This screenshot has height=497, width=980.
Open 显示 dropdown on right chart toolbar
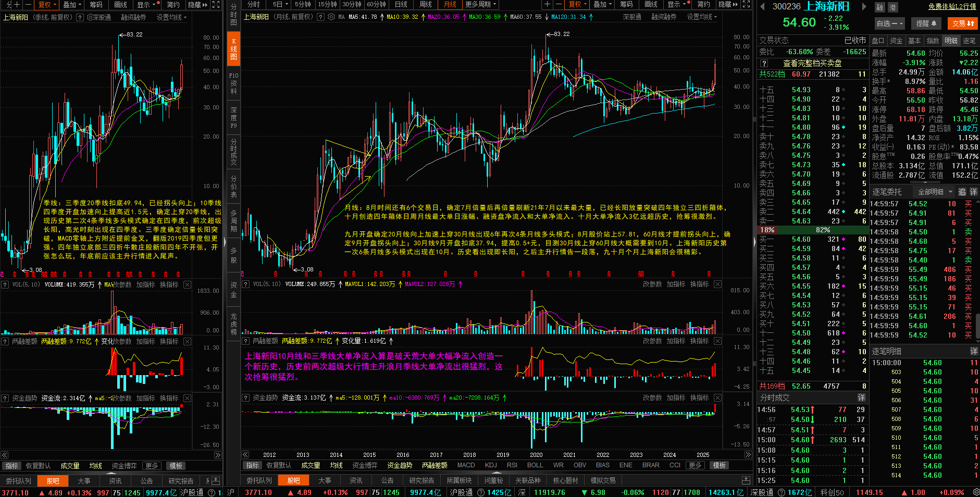[x=677, y=4]
